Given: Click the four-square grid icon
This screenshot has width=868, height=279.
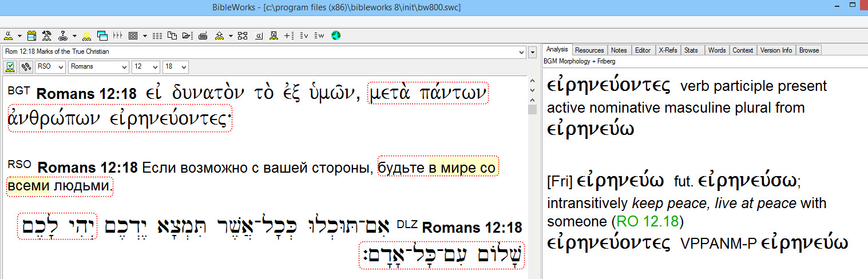Looking at the screenshot, I should 133,35.
